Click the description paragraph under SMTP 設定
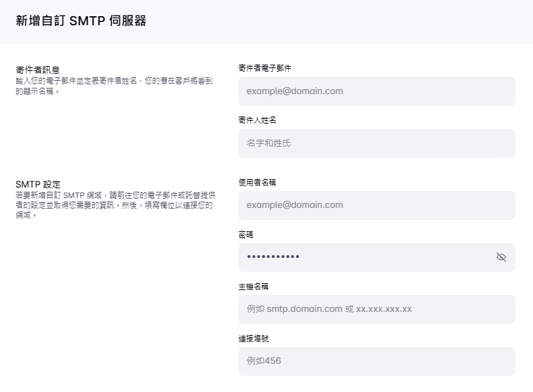The image size is (533, 392). pos(113,204)
